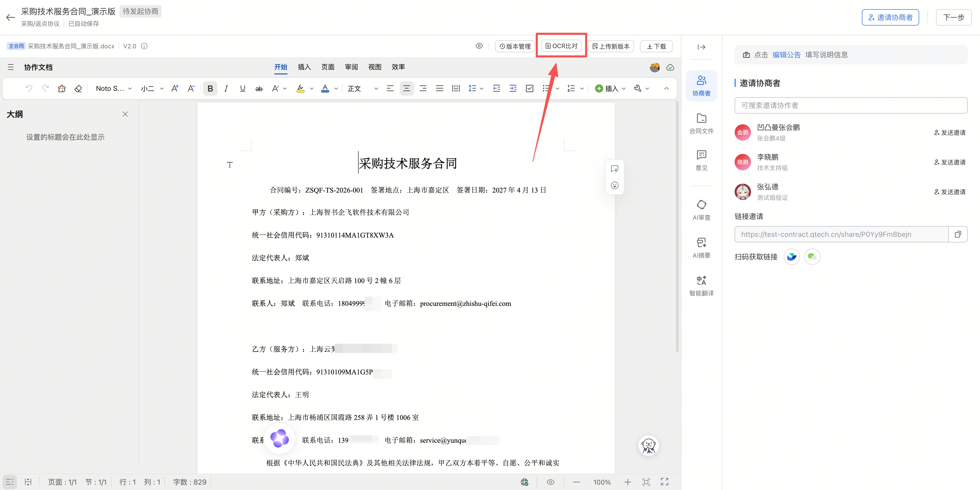This screenshot has width=980, height=490.
Task: Switch to the 审阅 tab
Action: pos(351,67)
